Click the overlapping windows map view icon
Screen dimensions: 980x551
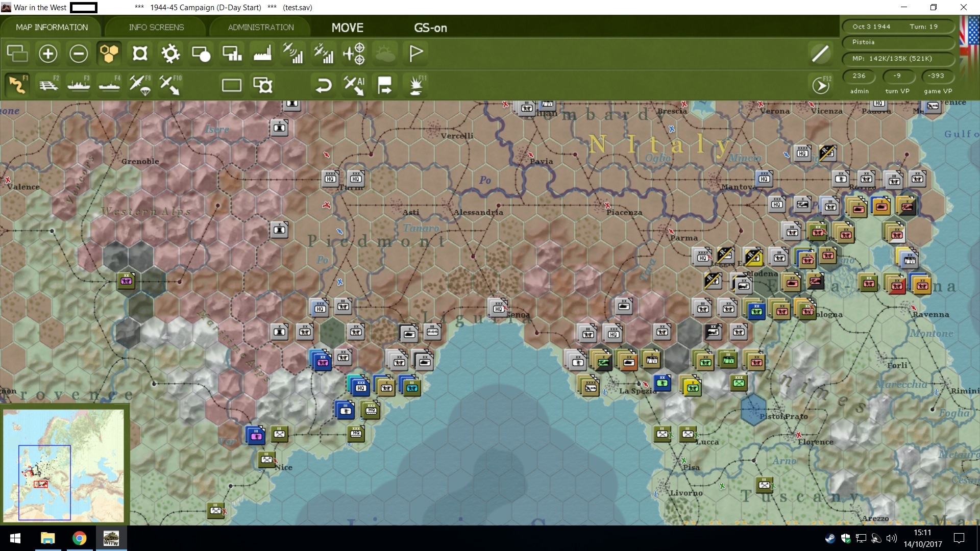pyautogui.click(x=17, y=53)
